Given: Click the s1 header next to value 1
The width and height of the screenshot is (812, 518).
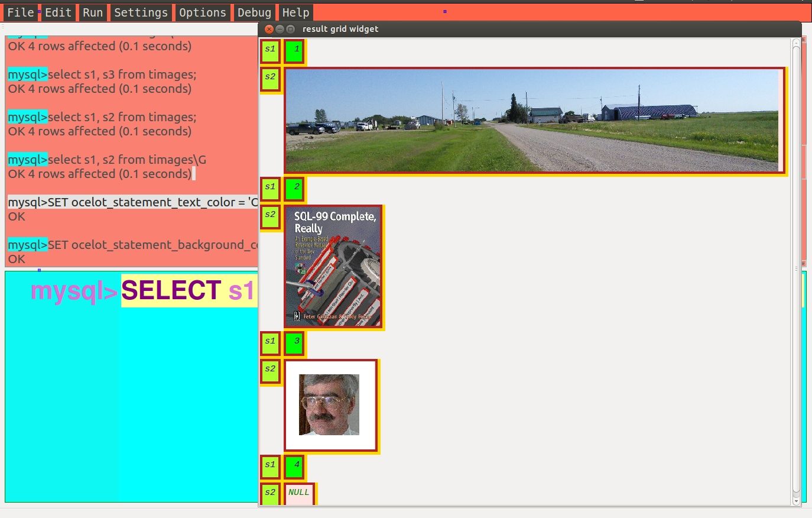Looking at the screenshot, I should click(269, 50).
